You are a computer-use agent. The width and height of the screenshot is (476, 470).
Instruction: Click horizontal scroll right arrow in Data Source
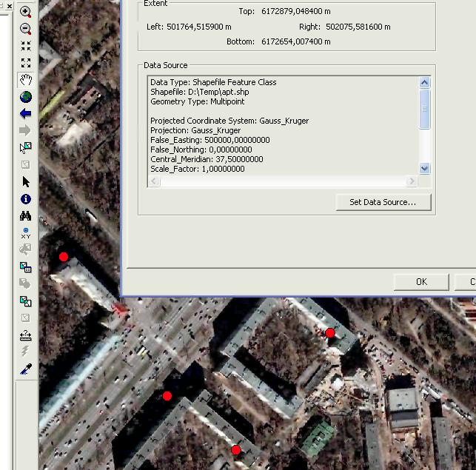[x=412, y=181]
